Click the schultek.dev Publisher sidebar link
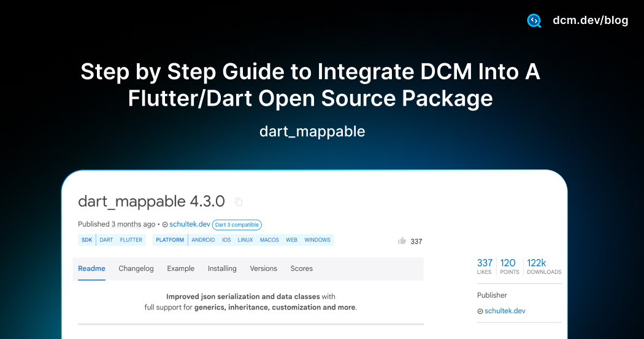This screenshot has height=339, width=644. pos(505,311)
